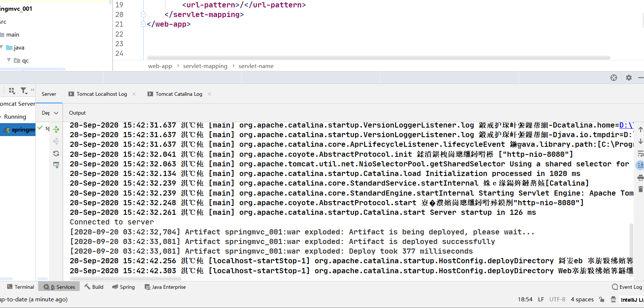Click the Refresh deployment status icon

click(56, 153)
